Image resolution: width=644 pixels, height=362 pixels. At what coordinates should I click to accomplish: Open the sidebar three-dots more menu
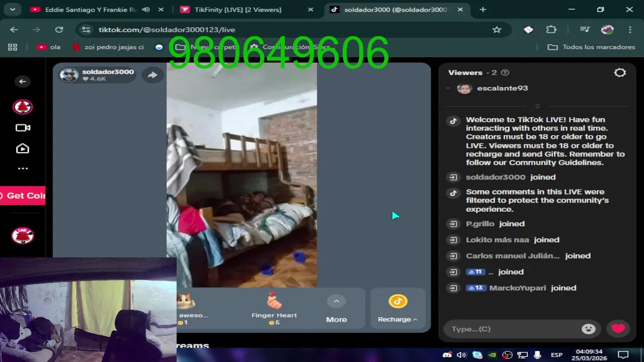(x=23, y=168)
